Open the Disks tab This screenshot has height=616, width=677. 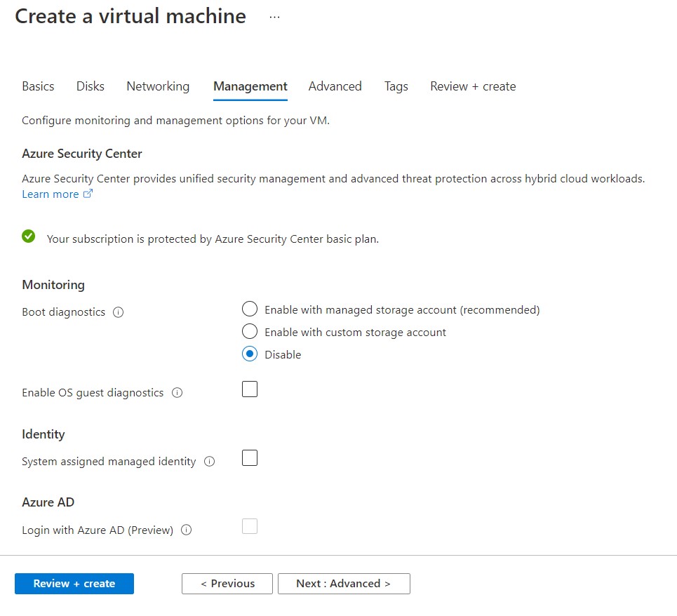pyautogui.click(x=91, y=86)
